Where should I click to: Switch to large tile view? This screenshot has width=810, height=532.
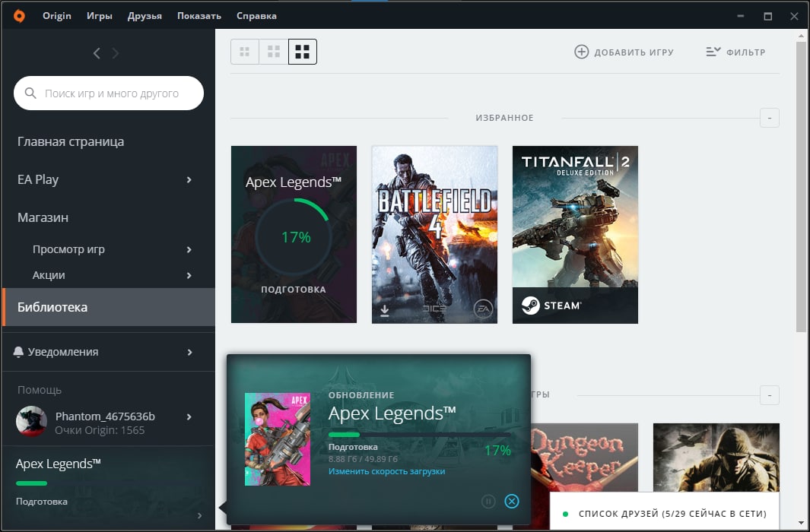point(302,52)
